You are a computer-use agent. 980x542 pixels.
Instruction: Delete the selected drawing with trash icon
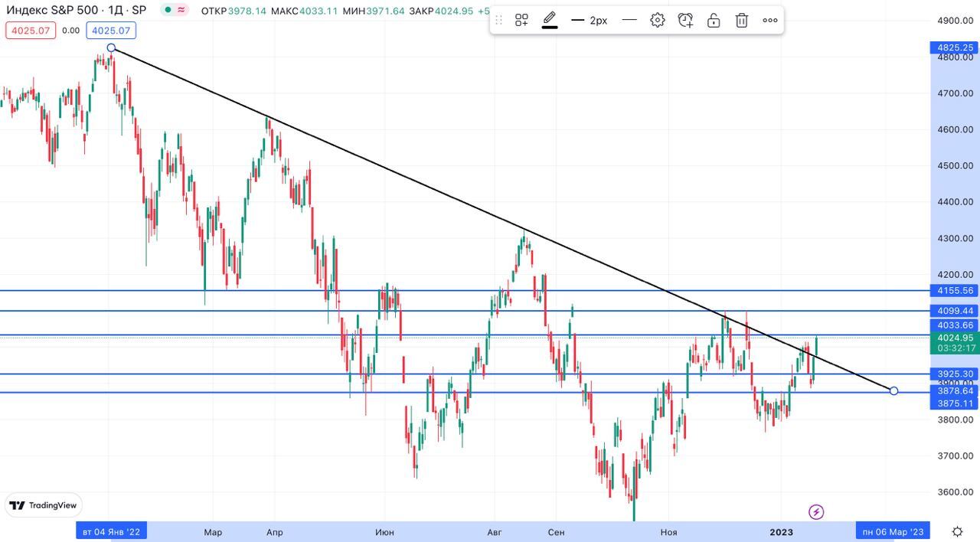coord(742,21)
